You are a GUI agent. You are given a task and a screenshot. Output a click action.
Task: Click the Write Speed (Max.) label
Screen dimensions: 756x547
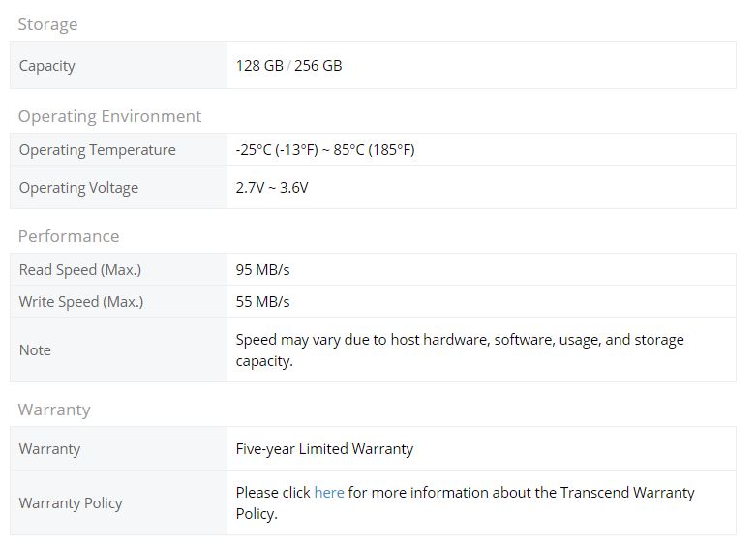(x=81, y=302)
